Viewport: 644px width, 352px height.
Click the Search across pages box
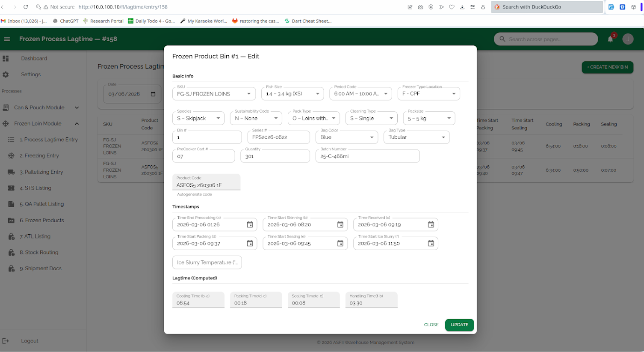(x=546, y=39)
